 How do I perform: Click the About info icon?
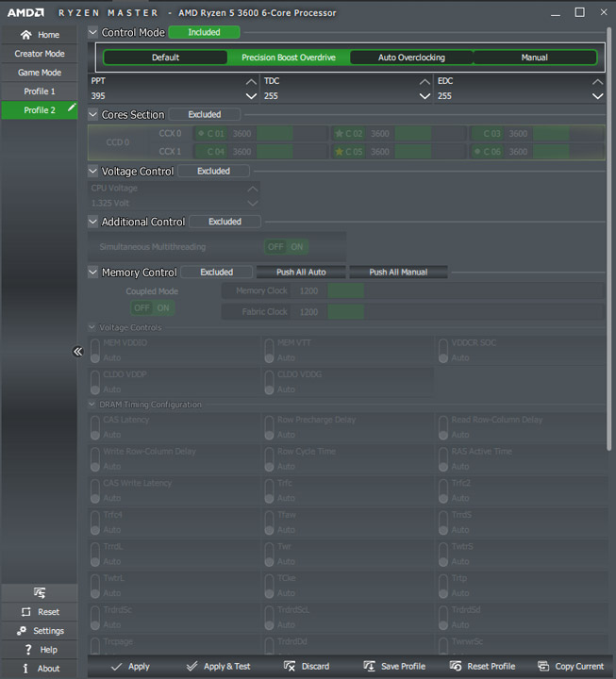coord(25,669)
